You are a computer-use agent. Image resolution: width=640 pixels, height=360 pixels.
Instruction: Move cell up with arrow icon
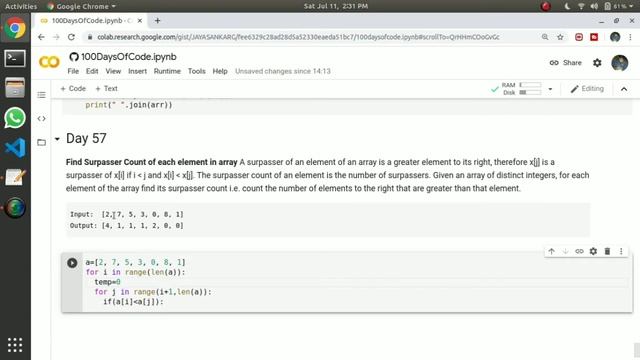coord(551,251)
